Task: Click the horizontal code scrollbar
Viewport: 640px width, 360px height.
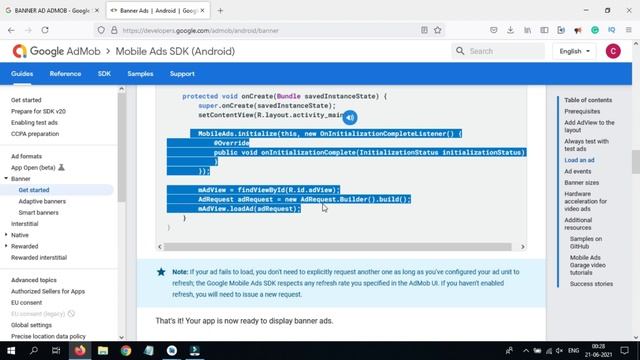Action: pyautogui.click(x=337, y=247)
